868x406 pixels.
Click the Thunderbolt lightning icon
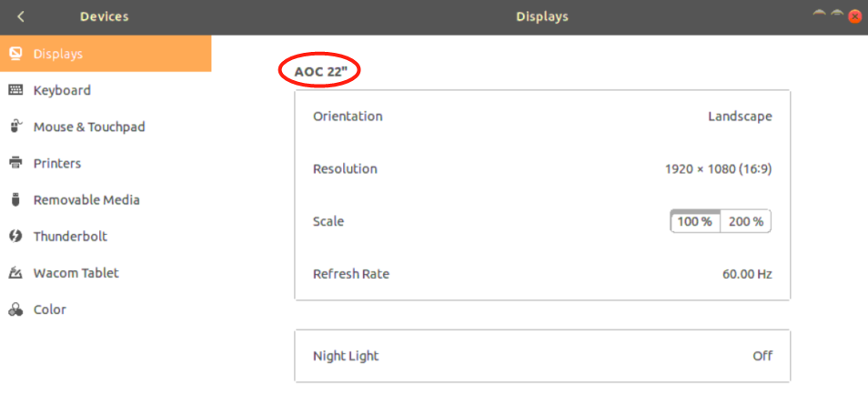point(15,236)
